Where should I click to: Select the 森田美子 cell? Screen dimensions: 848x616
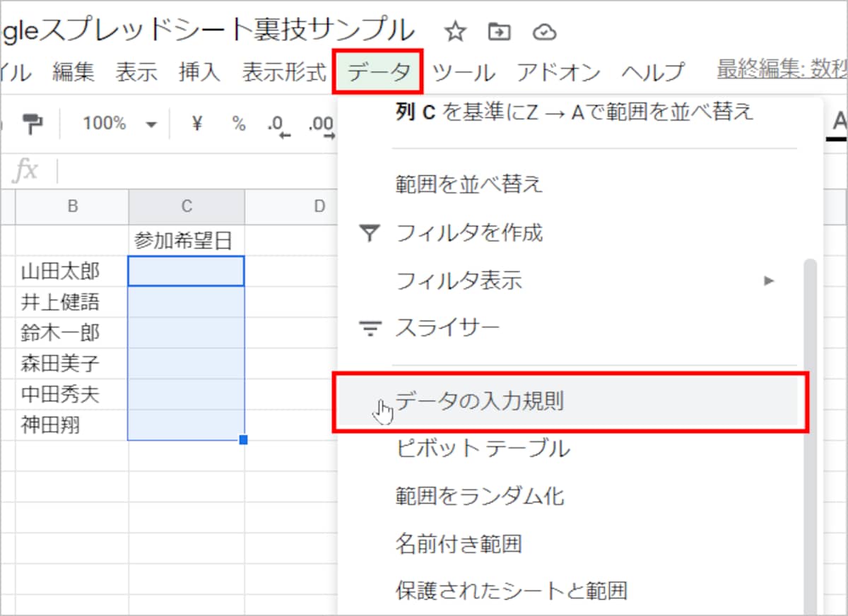pos(72,364)
